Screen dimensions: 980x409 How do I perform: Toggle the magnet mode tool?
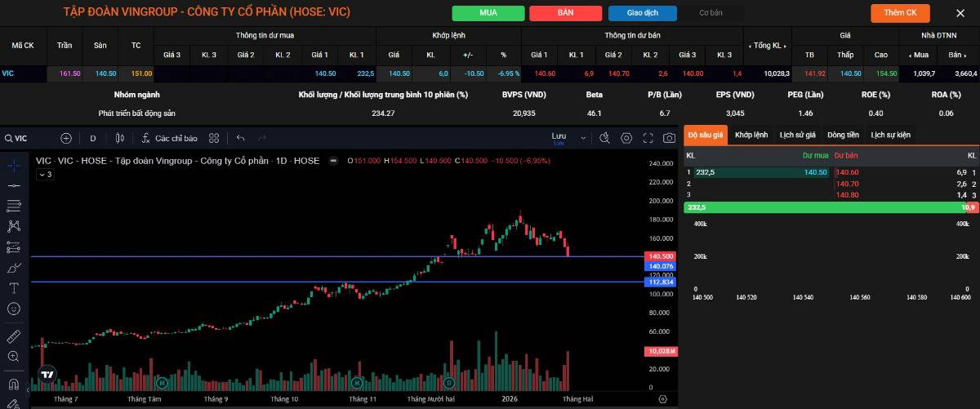click(x=14, y=383)
